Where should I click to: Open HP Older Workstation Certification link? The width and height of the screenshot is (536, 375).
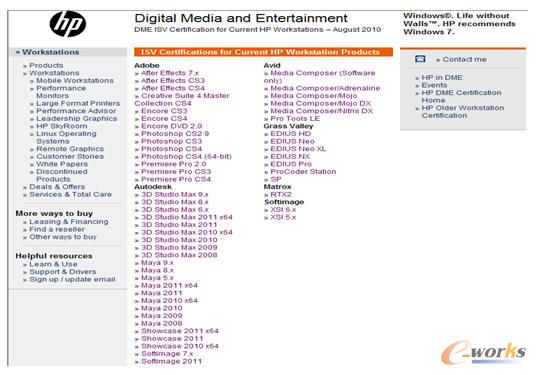coord(463,112)
